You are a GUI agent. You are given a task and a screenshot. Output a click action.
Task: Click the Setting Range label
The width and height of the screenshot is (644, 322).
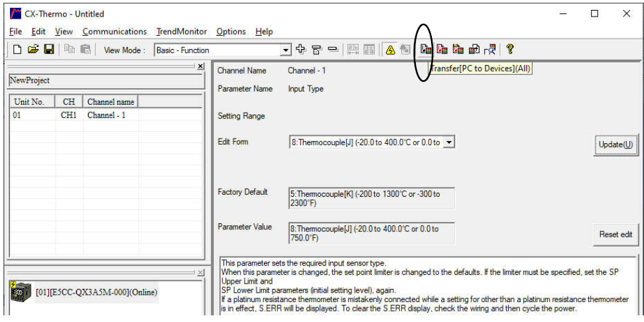coord(241,116)
